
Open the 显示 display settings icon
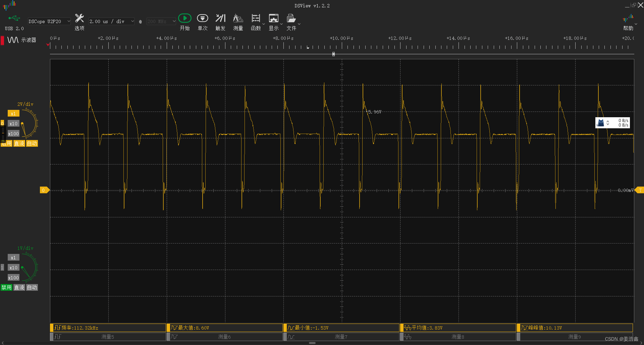274,18
